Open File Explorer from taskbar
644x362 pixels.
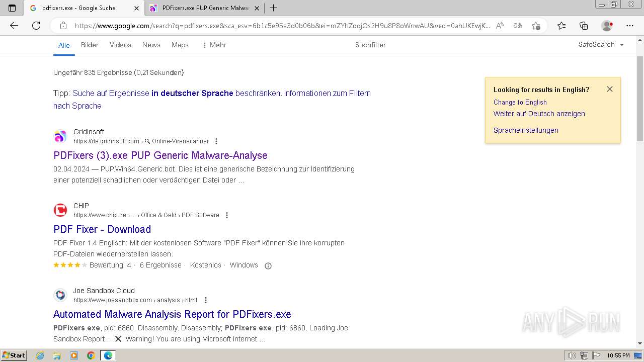[x=57, y=355]
